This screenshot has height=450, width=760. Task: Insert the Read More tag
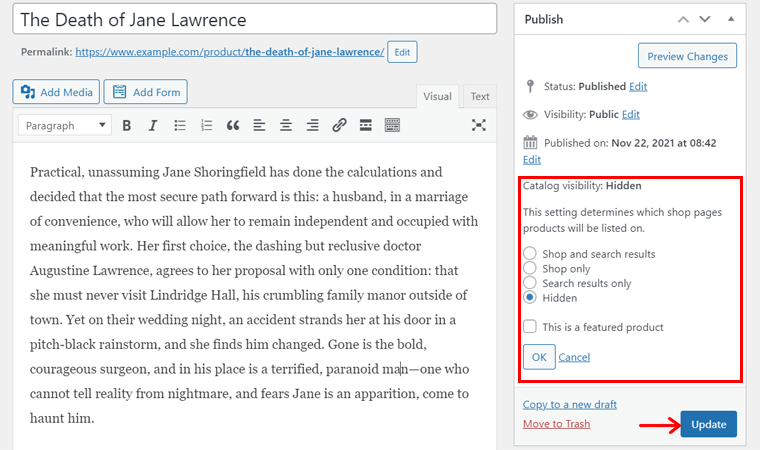coord(366,125)
